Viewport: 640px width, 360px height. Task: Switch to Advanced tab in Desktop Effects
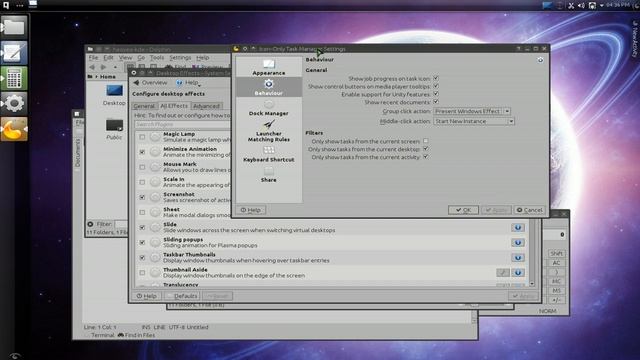(206, 106)
